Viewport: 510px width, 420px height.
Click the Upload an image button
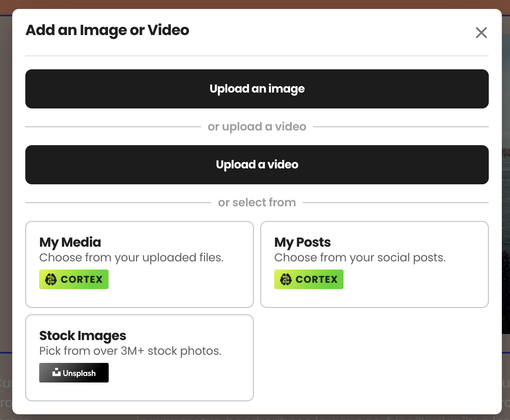[257, 89]
